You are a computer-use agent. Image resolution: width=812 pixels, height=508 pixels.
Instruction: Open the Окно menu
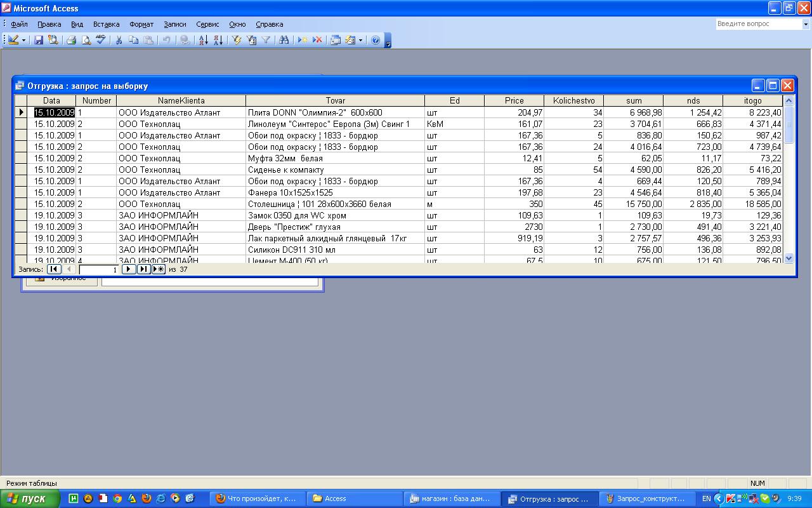click(x=238, y=24)
